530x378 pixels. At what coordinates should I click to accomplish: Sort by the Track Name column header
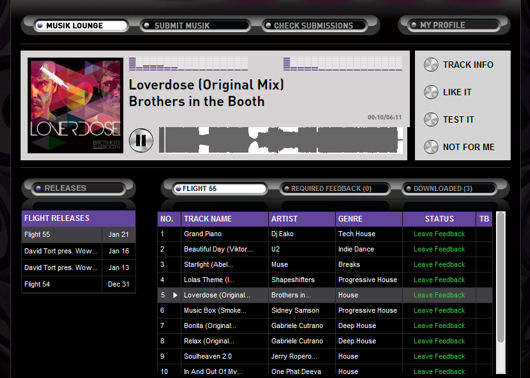coord(224,219)
